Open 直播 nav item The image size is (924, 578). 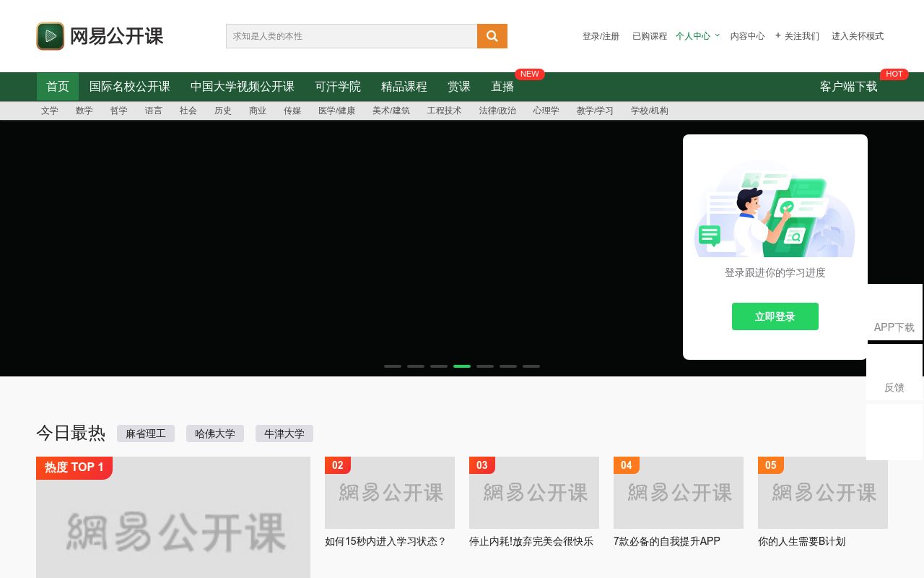click(x=502, y=87)
